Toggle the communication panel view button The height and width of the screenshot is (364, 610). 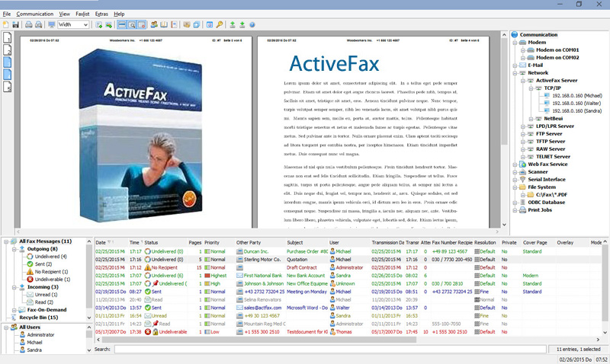coord(142,24)
